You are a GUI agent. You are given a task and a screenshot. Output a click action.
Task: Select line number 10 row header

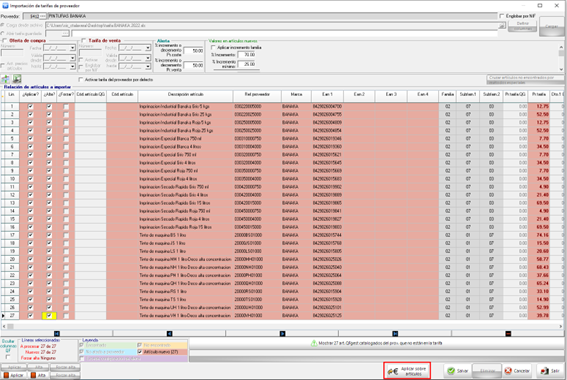coord(12,179)
